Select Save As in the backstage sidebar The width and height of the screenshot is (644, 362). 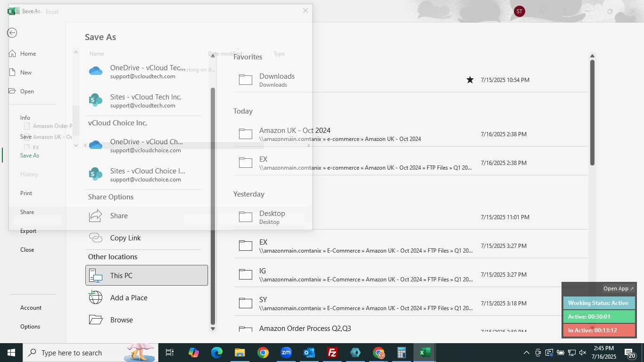point(30,156)
